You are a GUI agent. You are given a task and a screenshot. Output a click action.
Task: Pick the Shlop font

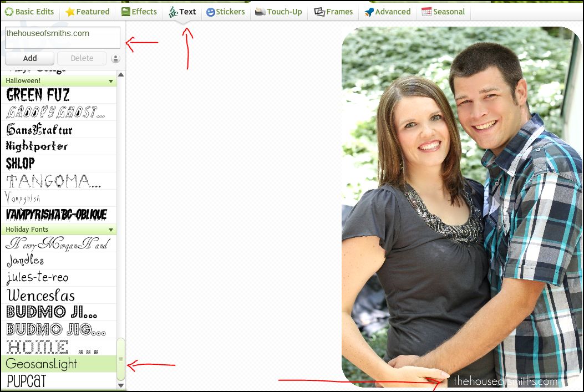pyautogui.click(x=59, y=164)
